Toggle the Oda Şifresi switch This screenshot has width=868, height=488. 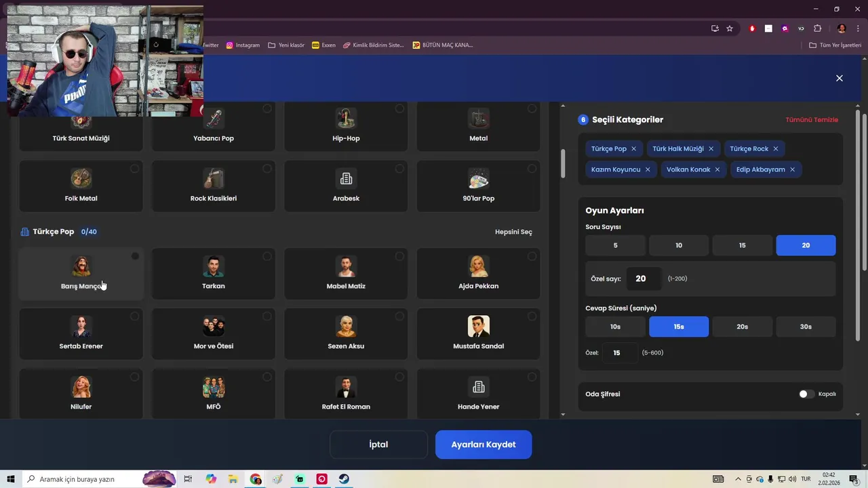click(x=806, y=394)
